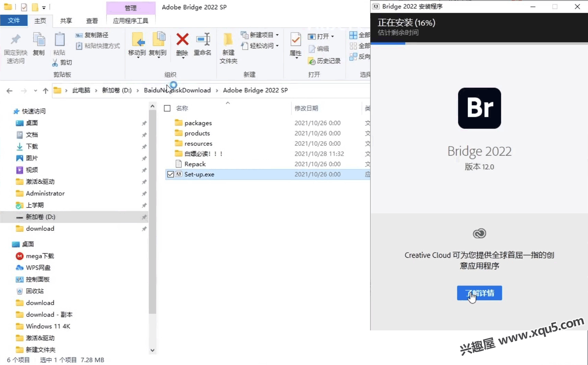Viewport: 588px width, 365px height.
Task: Switch to Application Tools (应用程序工具) tab
Action: [131, 21]
